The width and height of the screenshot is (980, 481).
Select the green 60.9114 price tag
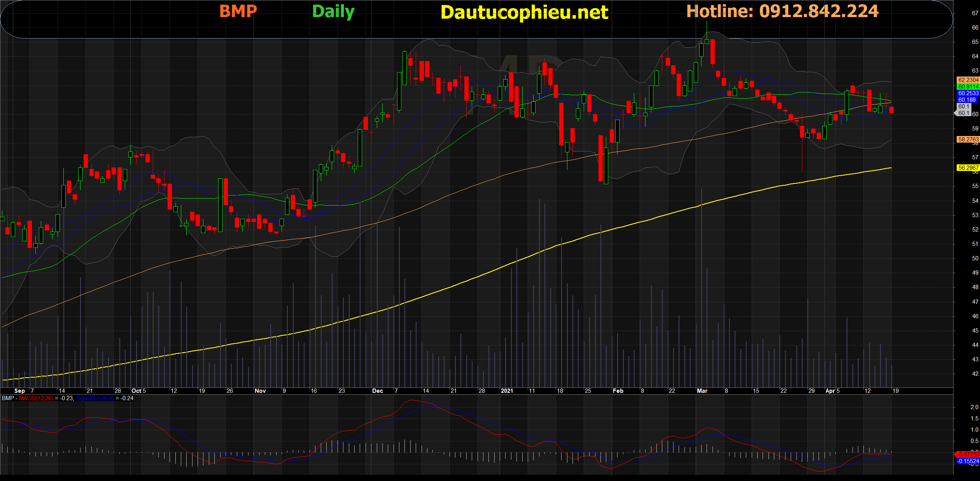click(968, 87)
